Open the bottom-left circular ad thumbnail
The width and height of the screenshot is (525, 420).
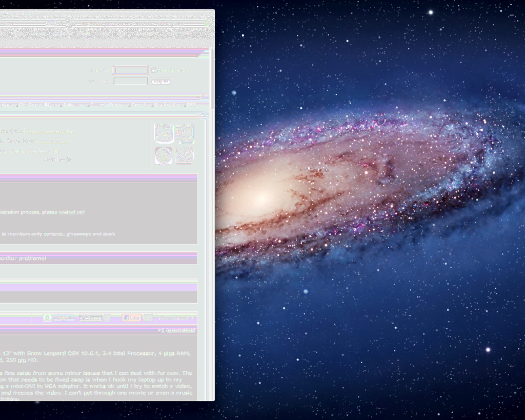pos(164,155)
